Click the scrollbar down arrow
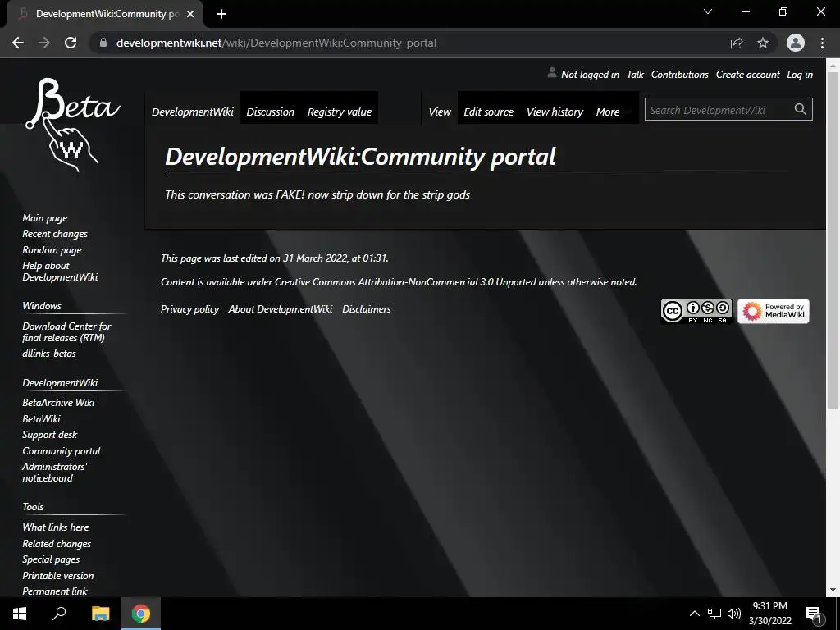This screenshot has width=840, height=630. point(833,591)
